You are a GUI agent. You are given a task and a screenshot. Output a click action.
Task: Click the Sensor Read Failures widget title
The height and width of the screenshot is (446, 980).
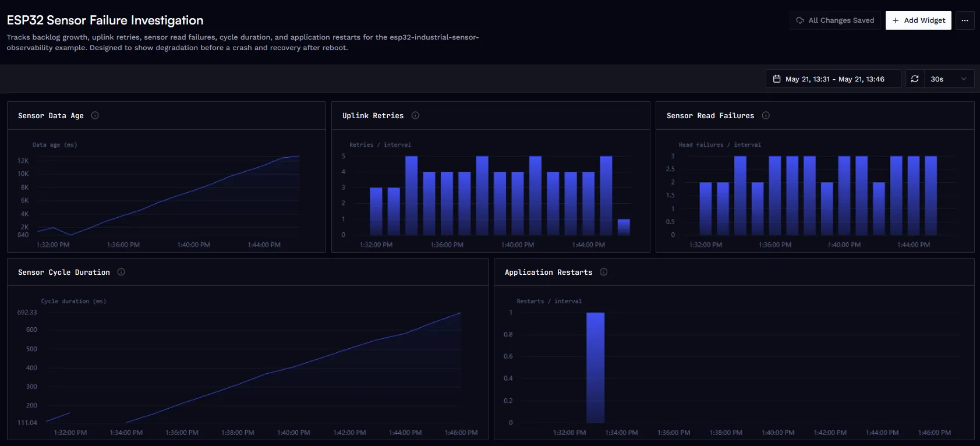pos(710,116)
